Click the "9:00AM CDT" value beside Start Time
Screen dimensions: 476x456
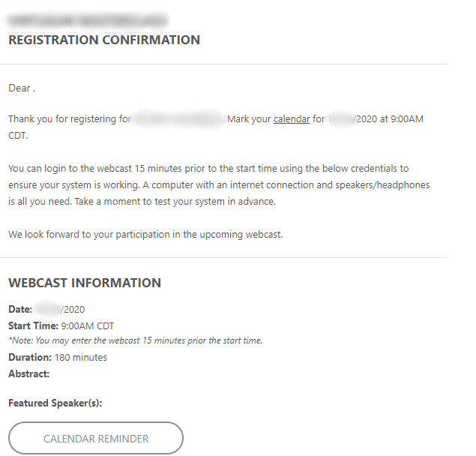click(87, 325)
